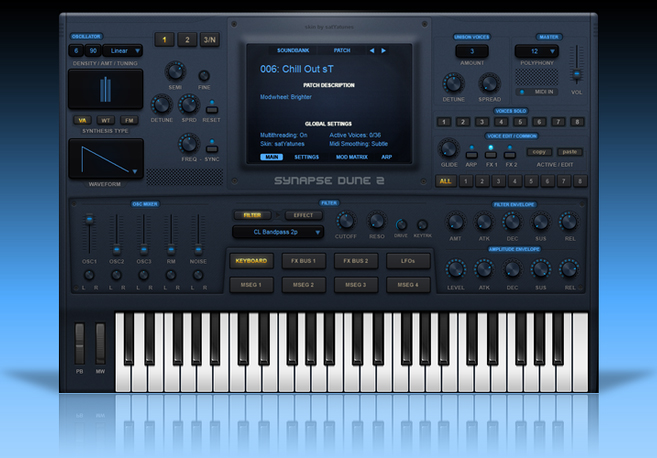Select FM synthesis type

[x=129, y=121]
